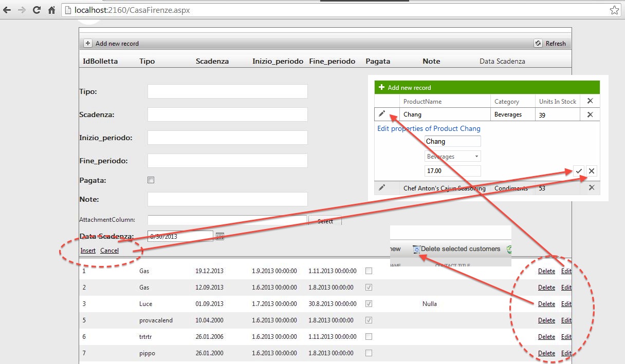Focus the Inizio_periodo text field
625x364 pixels.
point(228,138)
